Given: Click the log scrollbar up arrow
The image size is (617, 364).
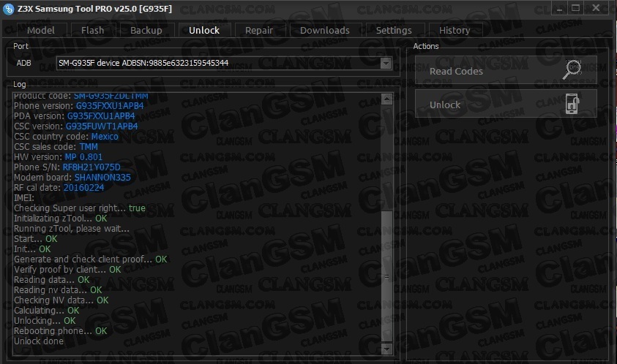Looking at the screenshot, I should coord(386,99).
